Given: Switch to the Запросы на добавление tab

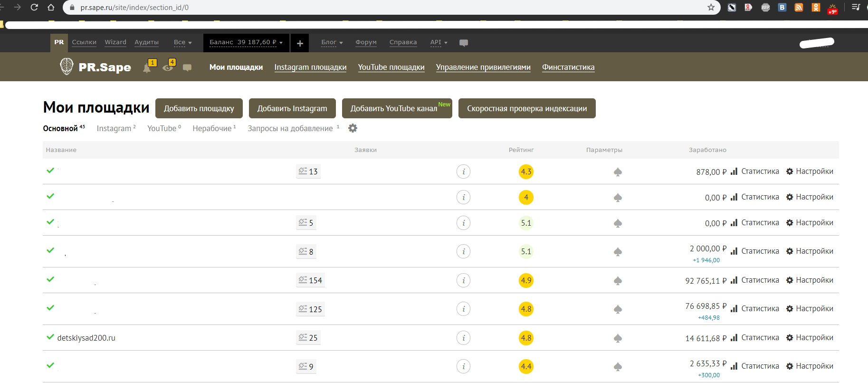Looking at the screenshot, I should pos(293,128).
